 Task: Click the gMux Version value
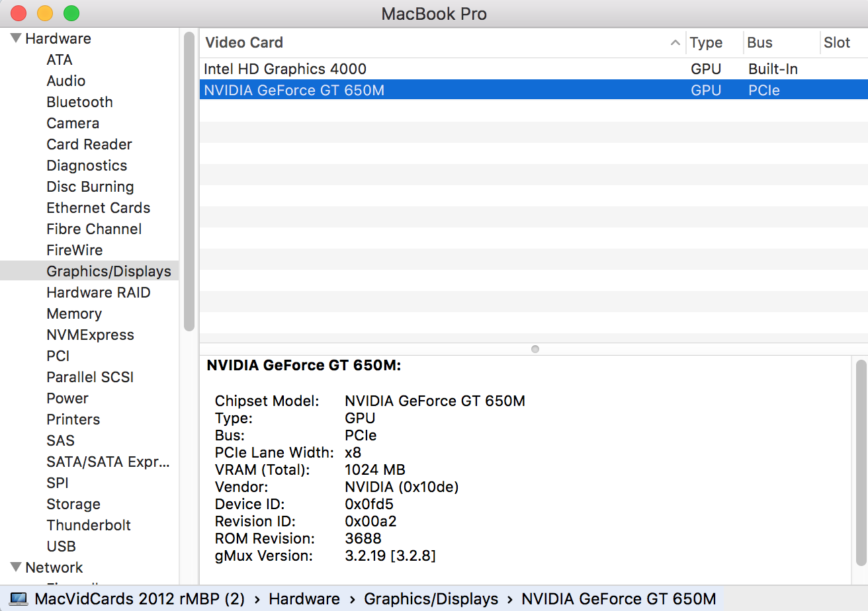tap(390, 555)
